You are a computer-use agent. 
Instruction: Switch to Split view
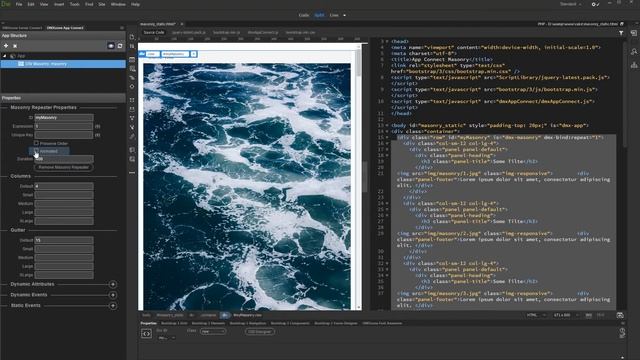pos(319,15)
